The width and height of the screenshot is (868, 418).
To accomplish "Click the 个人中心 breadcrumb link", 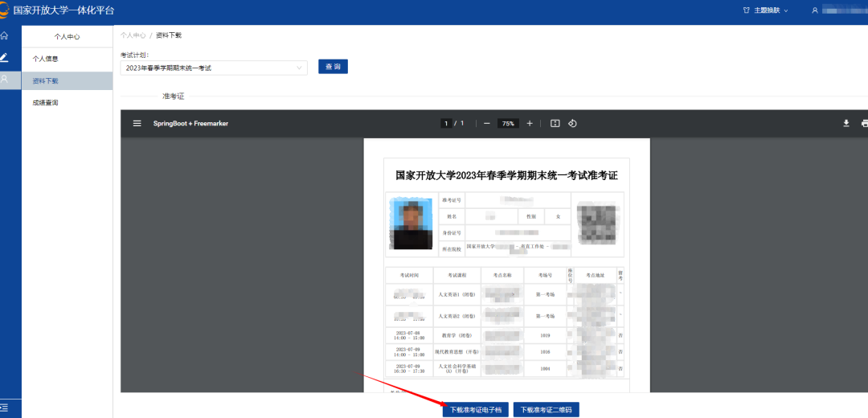I will point(133,35).
